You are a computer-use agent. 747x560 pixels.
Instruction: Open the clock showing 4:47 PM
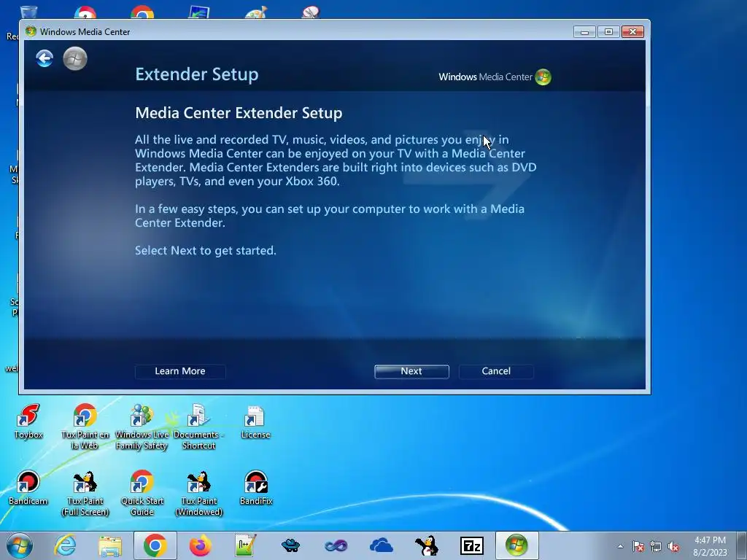[710, 546]
